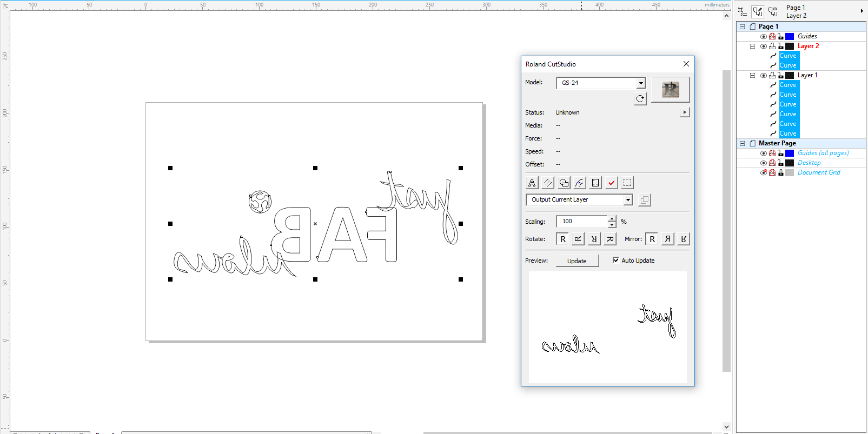Viewport: 868px width, 434px height.
Task: Show the Document Grid via its eye icon
Action: click(x=764, y=172)
